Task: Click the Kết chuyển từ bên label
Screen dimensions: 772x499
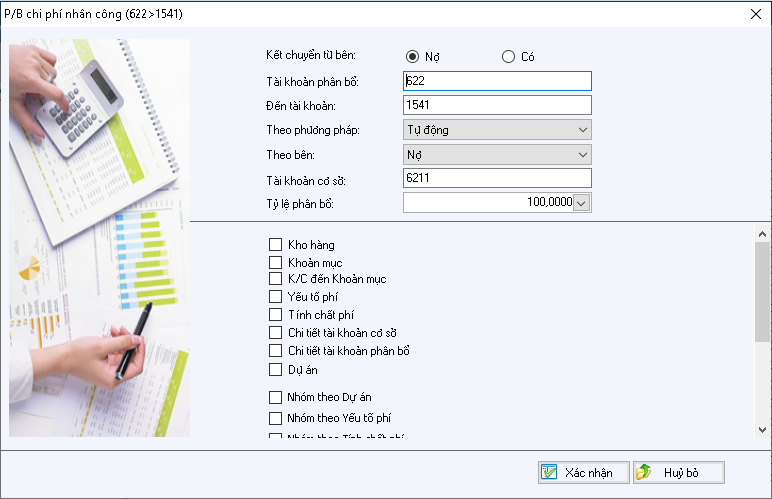Action: (x=311, y=55)
